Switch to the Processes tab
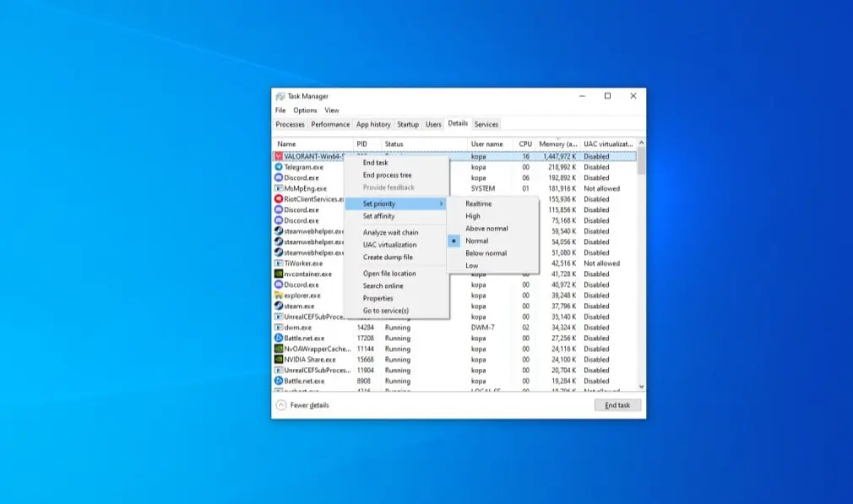The image size is (853, 504). tap(290, 124)
